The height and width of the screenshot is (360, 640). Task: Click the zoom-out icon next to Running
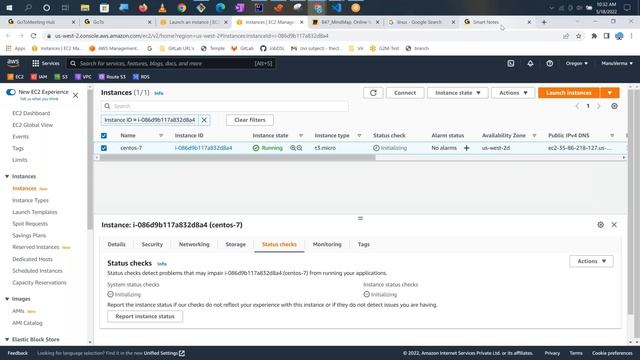(300, 148)
